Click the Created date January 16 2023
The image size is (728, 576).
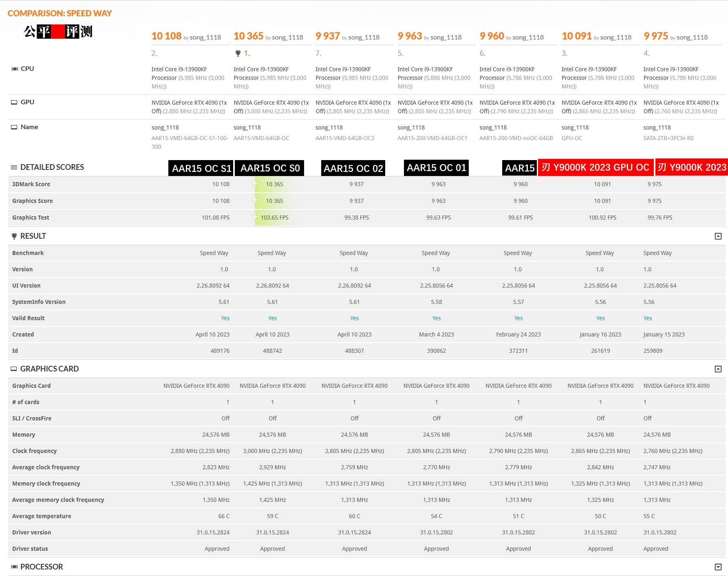coord(600,335)
